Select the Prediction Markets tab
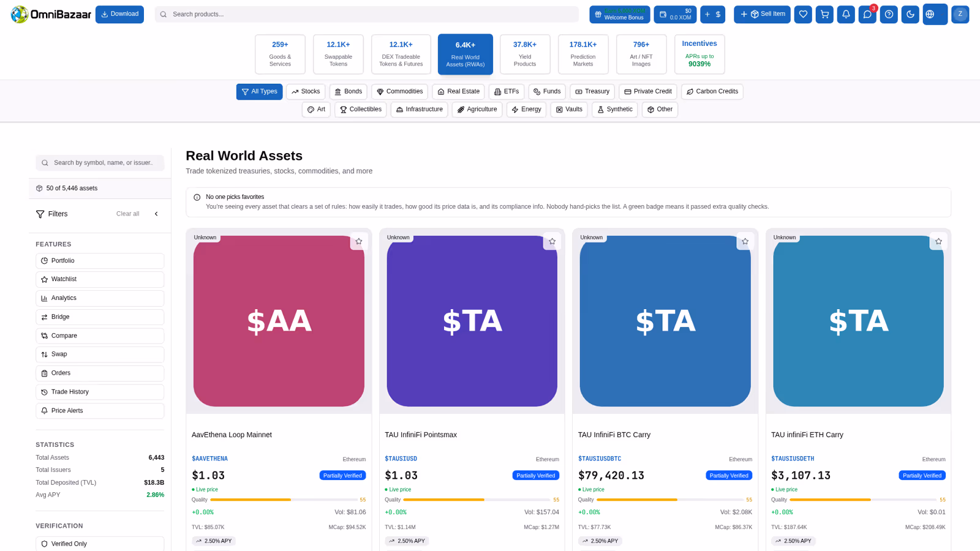The height and width of the screenshot is (551, 980). (583, 54)
